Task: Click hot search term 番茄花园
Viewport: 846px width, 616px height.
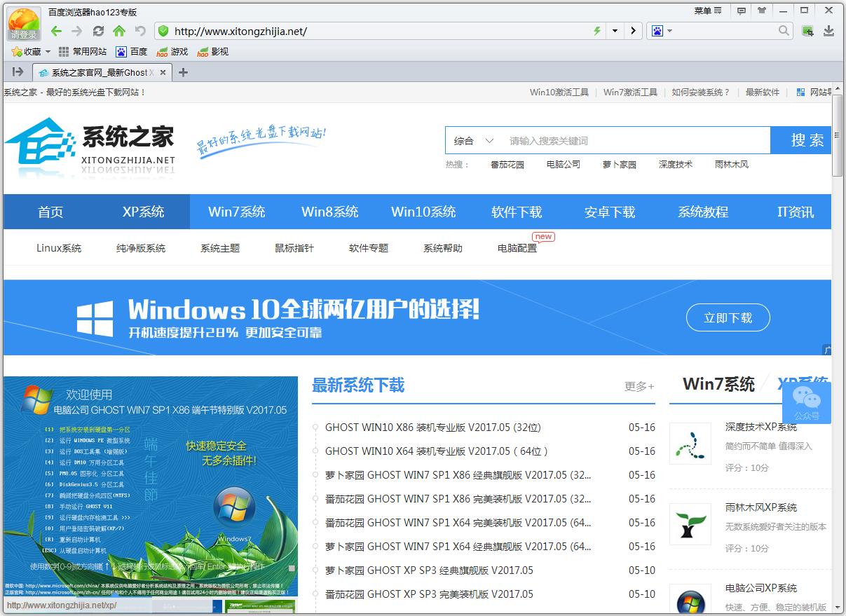Action: pyautogui.click(x=507, y=165)
